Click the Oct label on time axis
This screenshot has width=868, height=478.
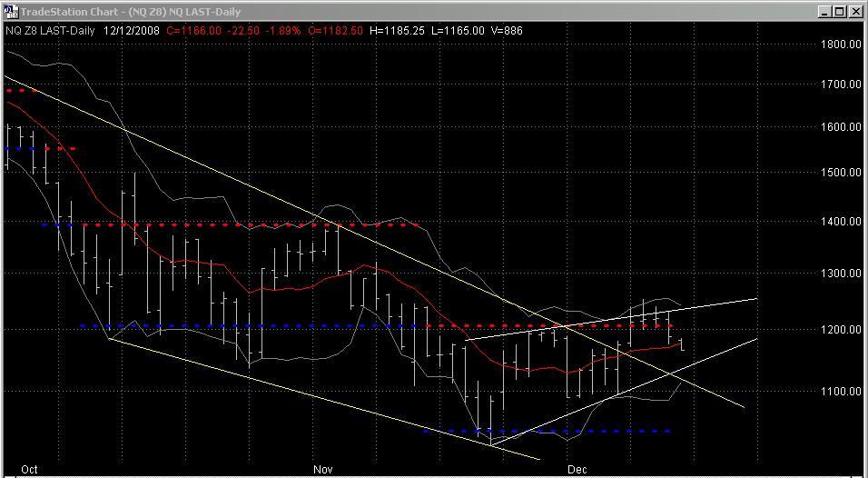(29, 470)
